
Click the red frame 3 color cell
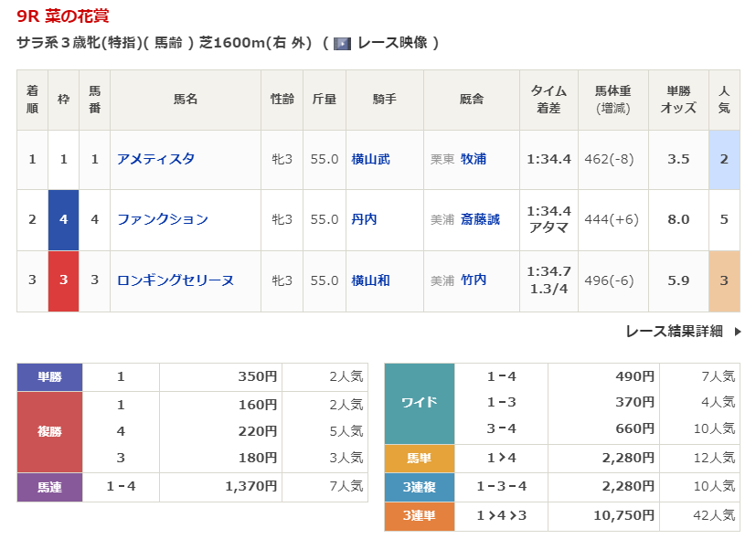click(63, 280)
